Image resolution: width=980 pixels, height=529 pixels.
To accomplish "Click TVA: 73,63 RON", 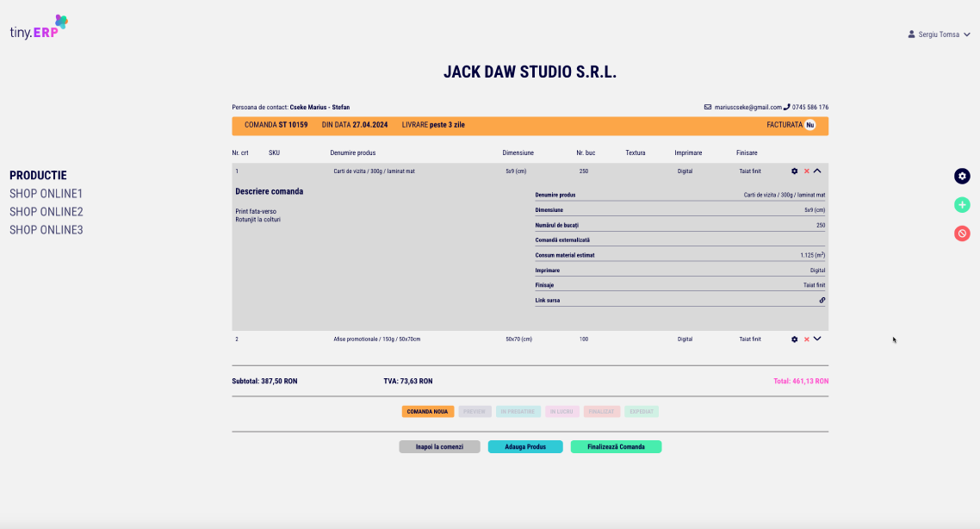I will click(408, 382).
